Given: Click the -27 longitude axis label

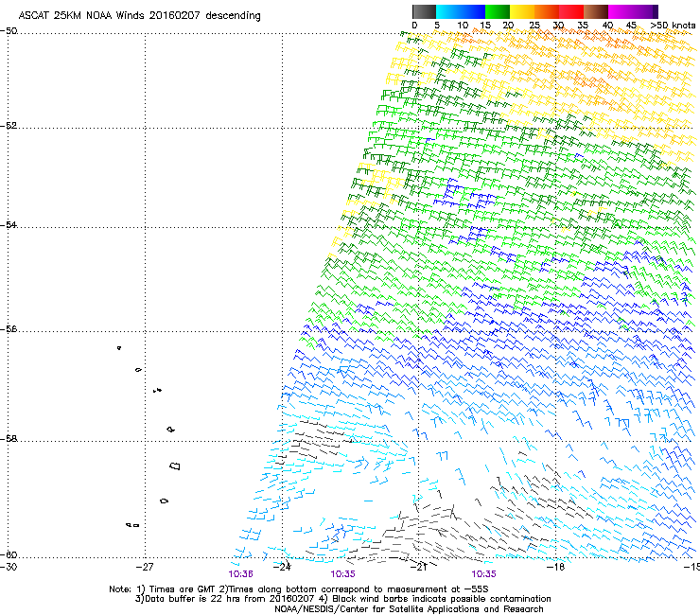Looking at the screenshot, I should click(144, 567).
